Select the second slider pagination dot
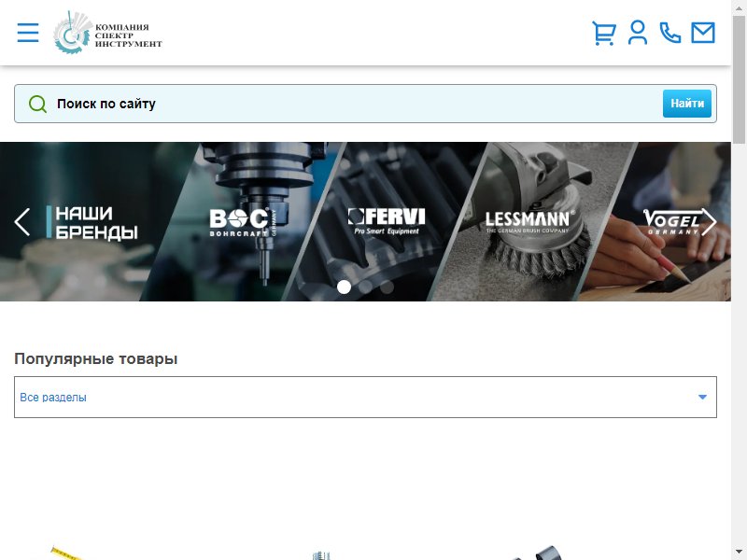Screen dimensions: 747x560 click(365, 287)
